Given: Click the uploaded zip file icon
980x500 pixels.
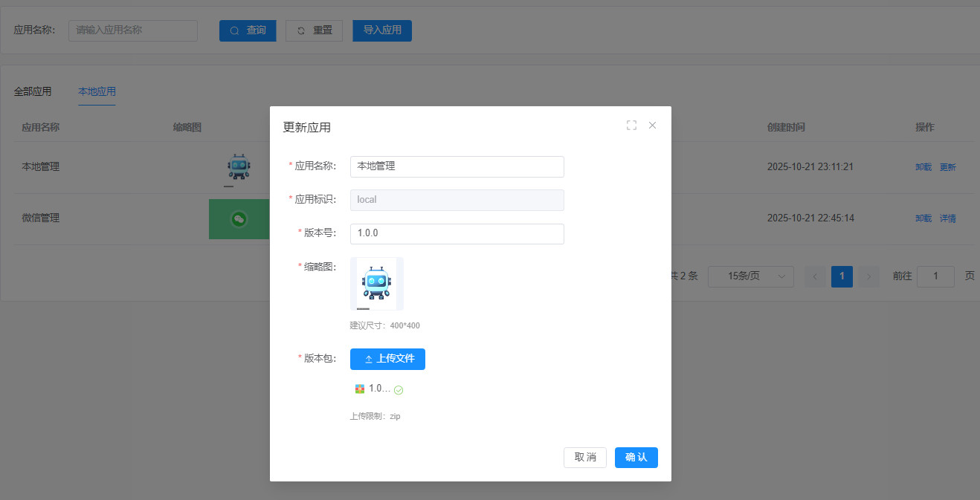Looking at the screenshot, I should (x=360, y=389).
